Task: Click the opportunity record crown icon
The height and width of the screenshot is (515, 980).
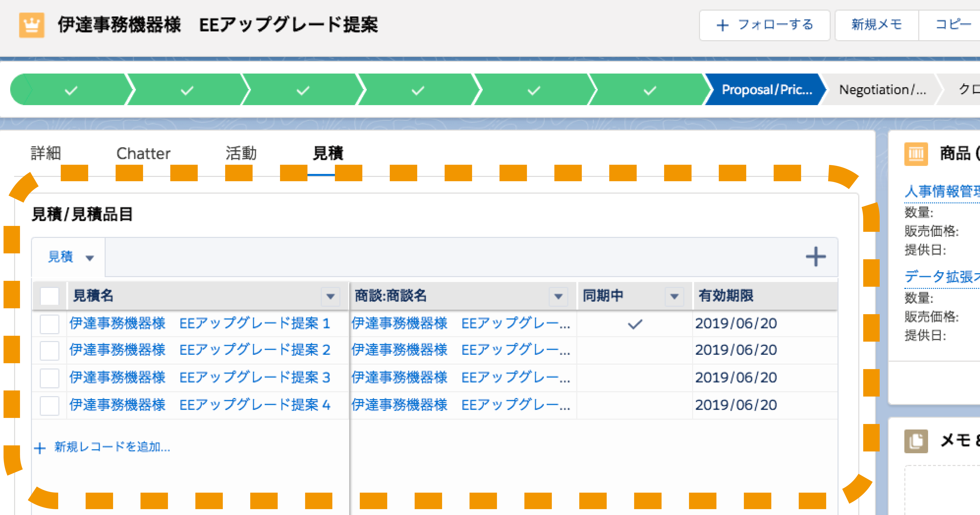Action: (32, 25)
